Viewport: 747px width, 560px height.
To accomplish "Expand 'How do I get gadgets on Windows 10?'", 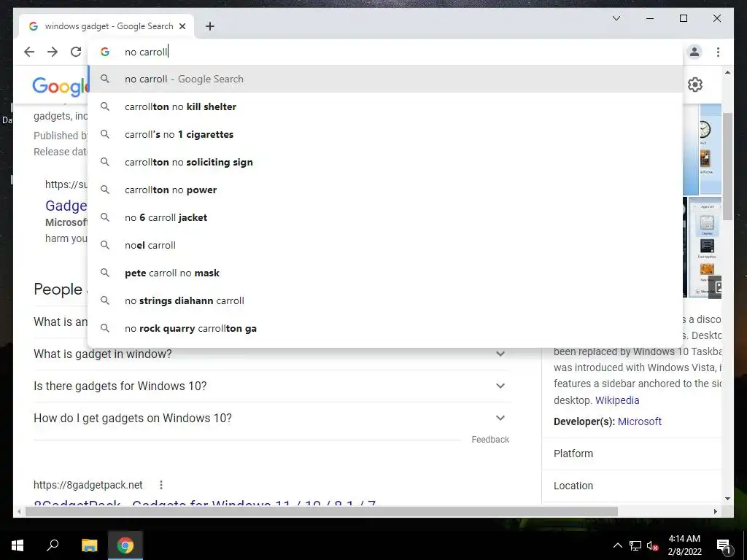I will click(x=271, y=418).
